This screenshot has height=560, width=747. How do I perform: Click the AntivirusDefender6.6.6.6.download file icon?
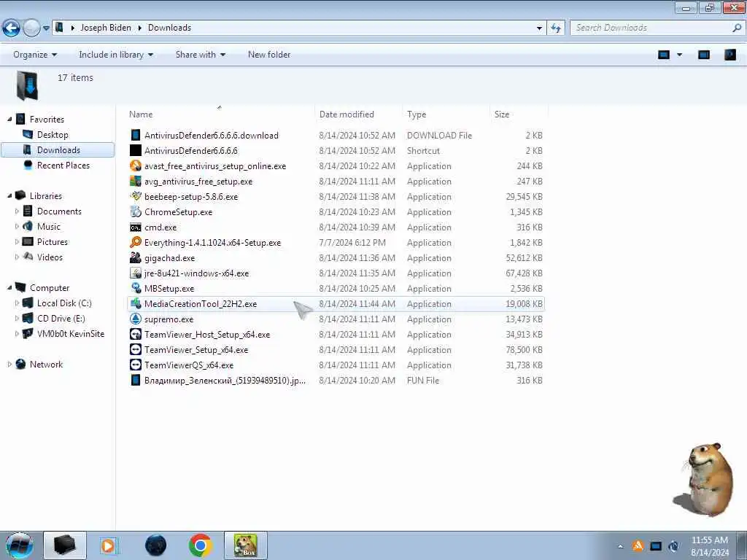point(136,135)
